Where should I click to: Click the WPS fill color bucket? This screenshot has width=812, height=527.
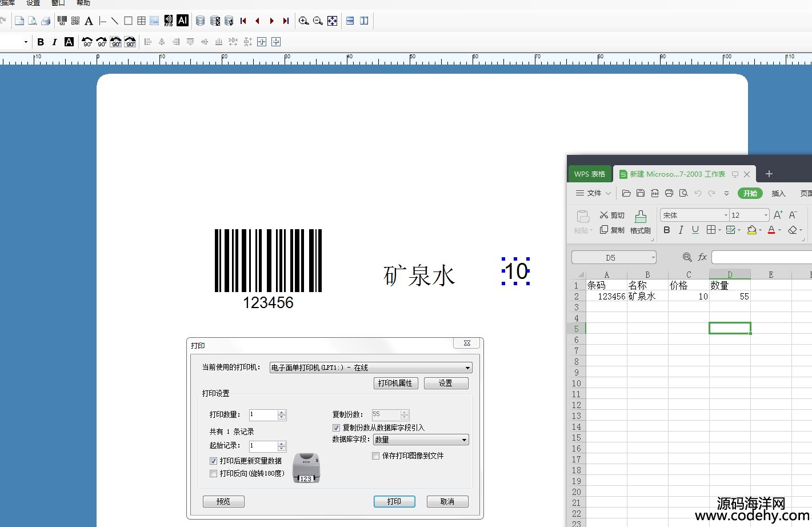pos(752,230)
